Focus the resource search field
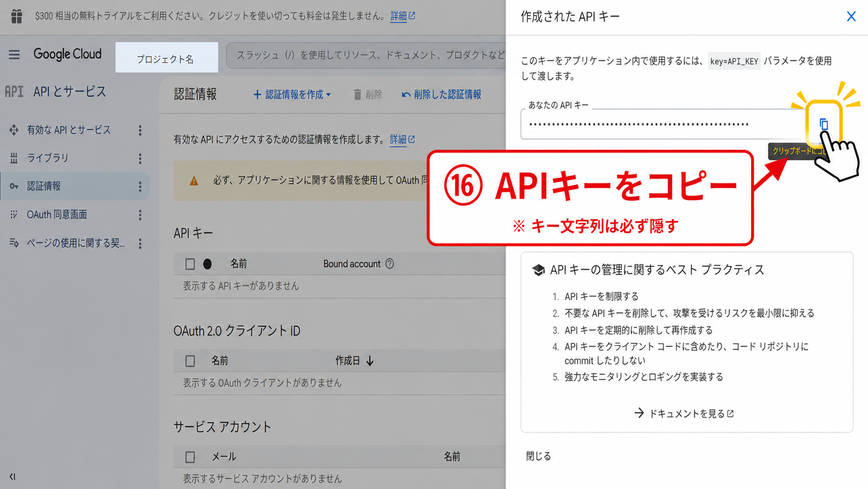This screenshot has height=489, width=868. pyautogui.click(x=367, y=55)
